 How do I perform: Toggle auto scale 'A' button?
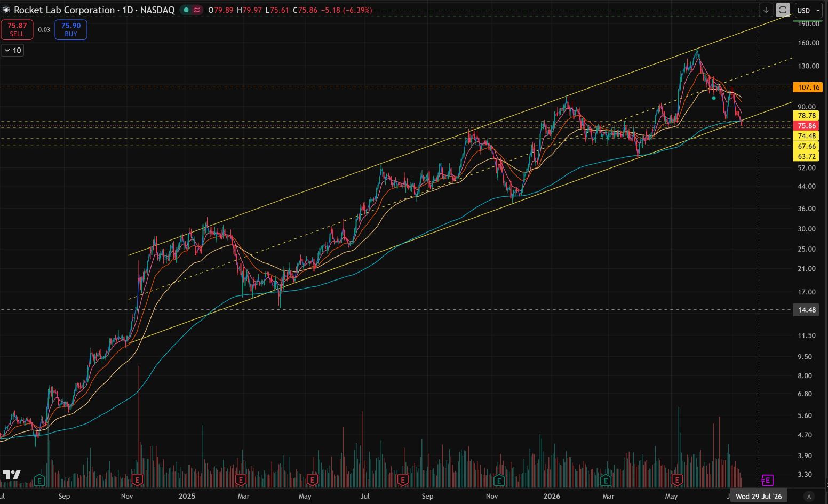(809, 496)
